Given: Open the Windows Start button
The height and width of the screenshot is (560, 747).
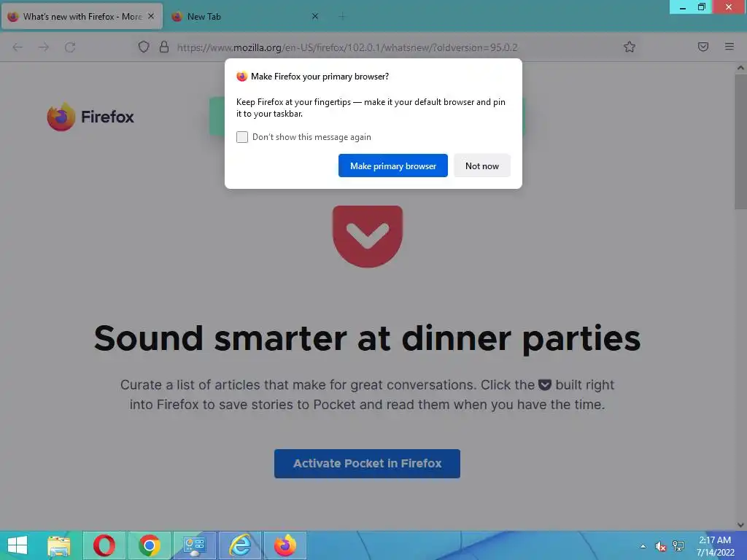Looking at the screenshot, I should [x=18, y=545].
